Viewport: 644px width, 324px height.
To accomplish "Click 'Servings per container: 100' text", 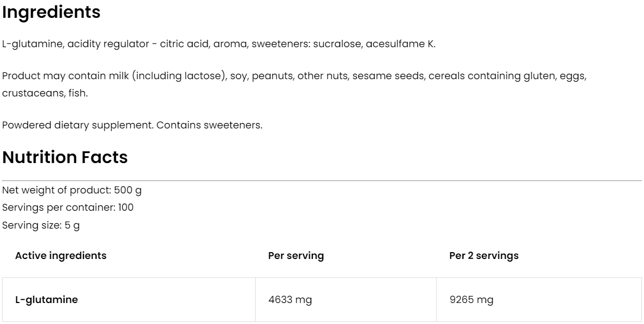I will point(68,208).
